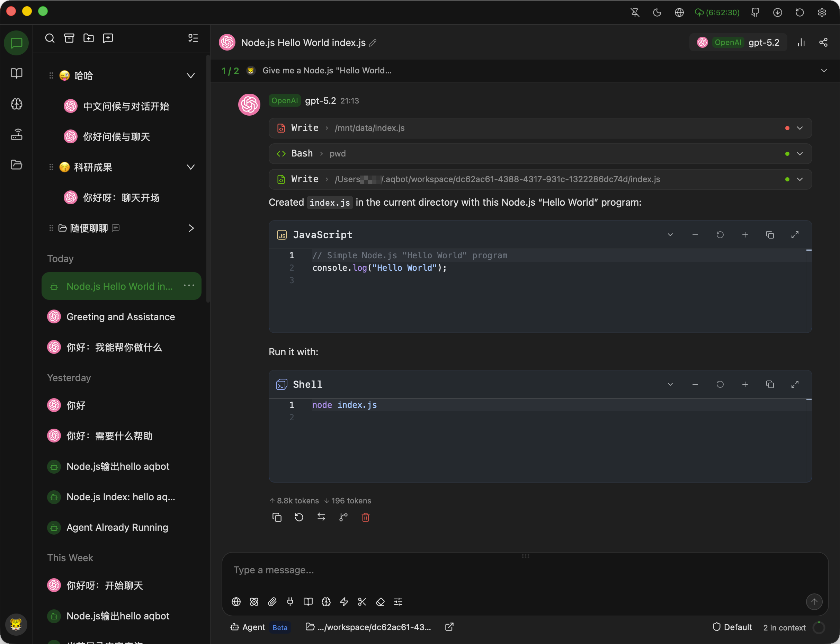Click the attachment paperclip icon
Viewport: 840px width, 644px height.
(272, 602)
